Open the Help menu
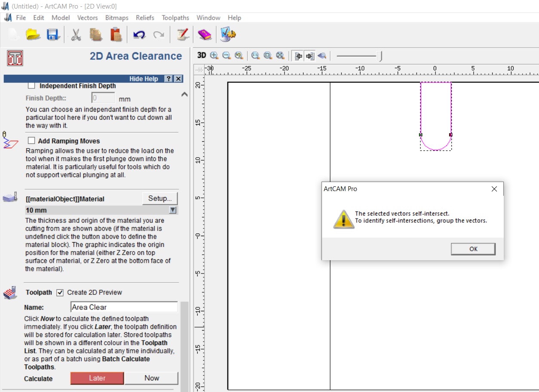 click(x=234, y=18)
